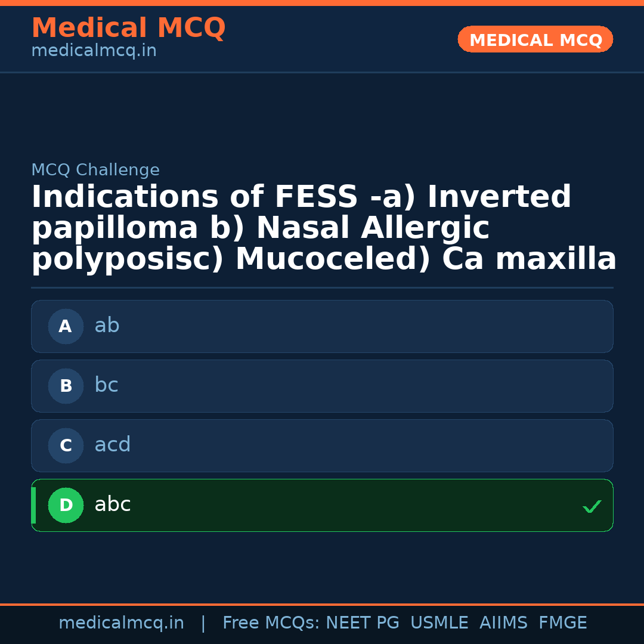Click the green checkmark on option D
This screenshot has height=644, width=644.
point(592,506)
